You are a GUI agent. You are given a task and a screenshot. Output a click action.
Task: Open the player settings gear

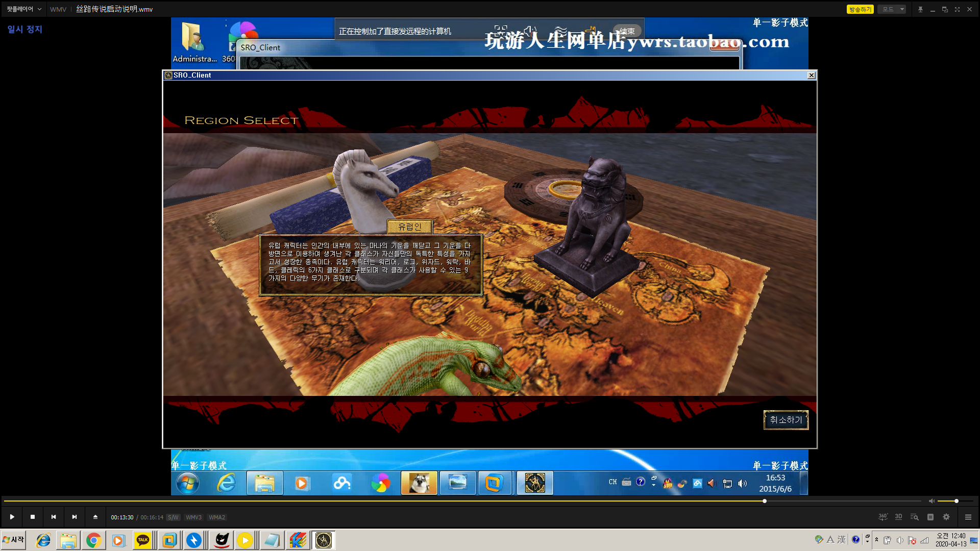[946, 517]
